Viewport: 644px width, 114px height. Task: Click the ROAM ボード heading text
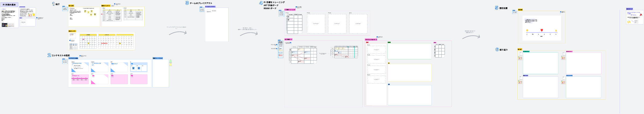[x=270, y=8]
